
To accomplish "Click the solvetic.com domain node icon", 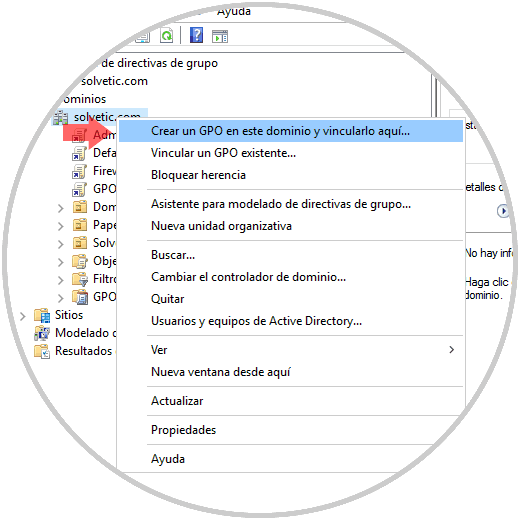I will 61,117.
